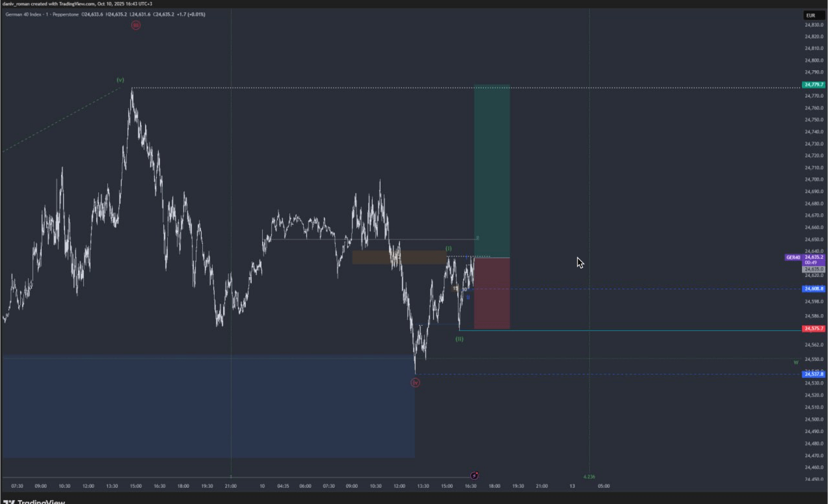
Task: Select the orange rectangle zone drawing
Action: (x=399, y=258)
